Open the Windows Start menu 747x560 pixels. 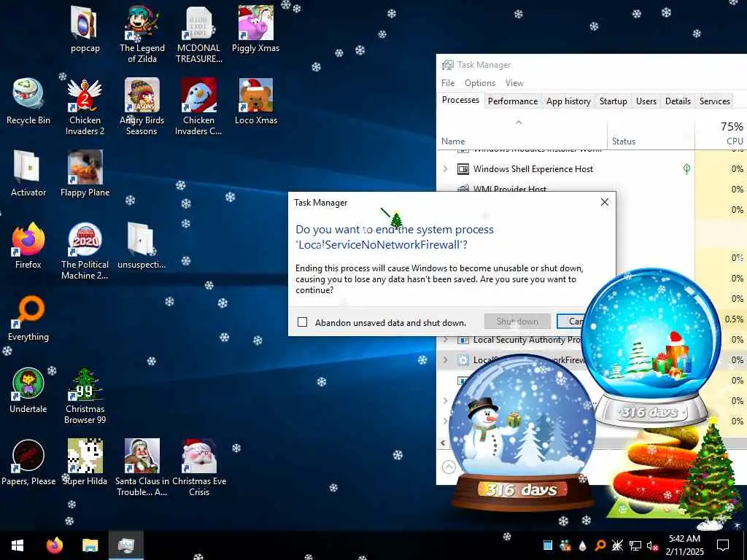click(x=18, y=545)
